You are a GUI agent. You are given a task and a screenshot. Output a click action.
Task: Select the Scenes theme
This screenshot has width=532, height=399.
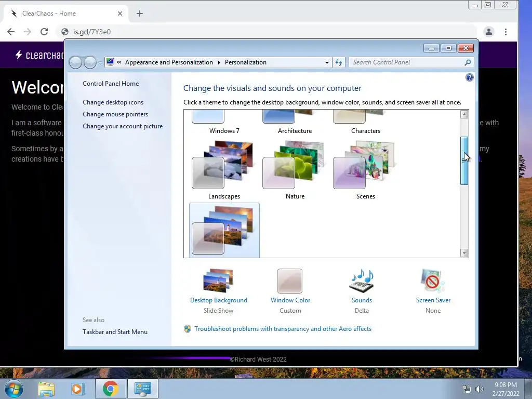pos(365,170)
